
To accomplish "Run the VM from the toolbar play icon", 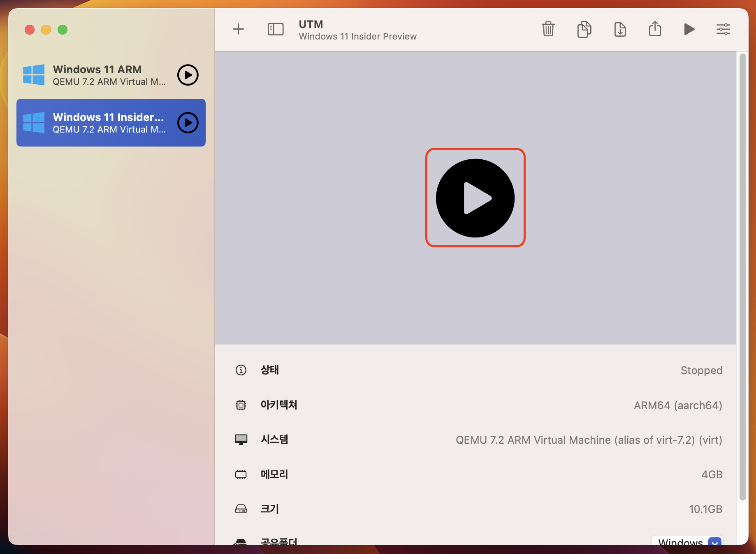I will pos(689,29).
